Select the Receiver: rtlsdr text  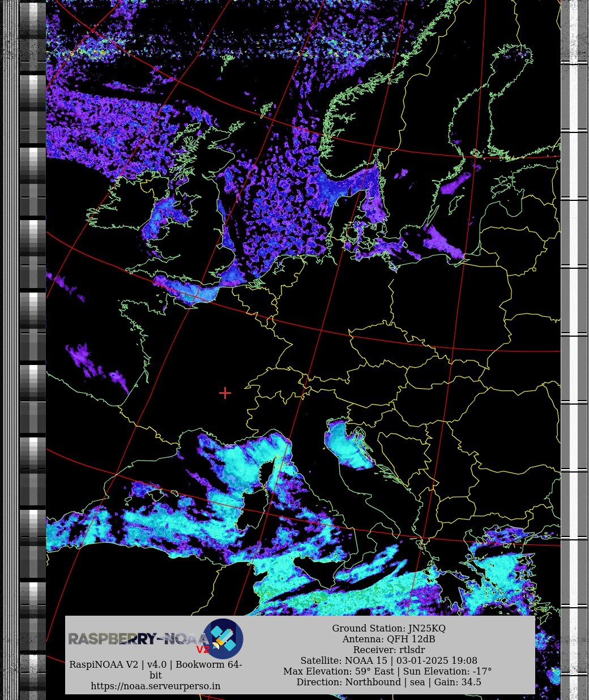tap(389, 650)
